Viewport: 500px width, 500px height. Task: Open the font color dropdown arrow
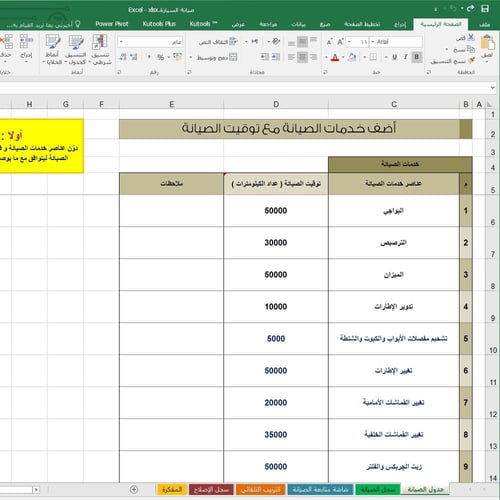tap(326, 57)
